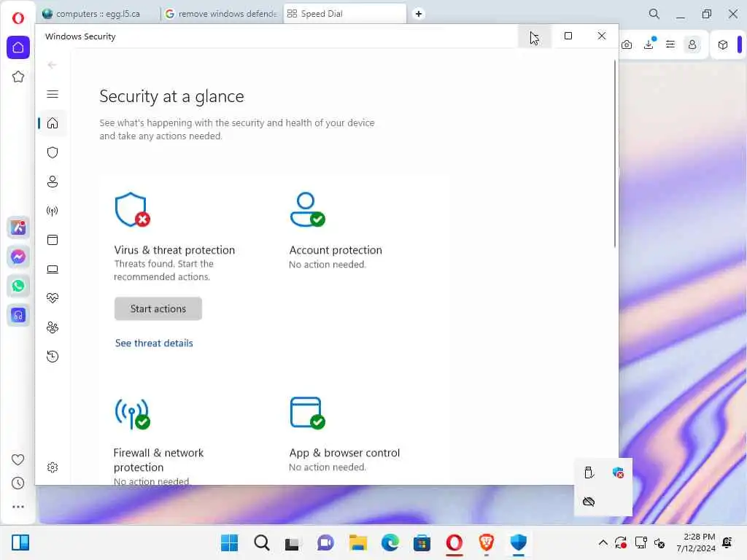Open App & browser control heading

click(x=344, y=453)
